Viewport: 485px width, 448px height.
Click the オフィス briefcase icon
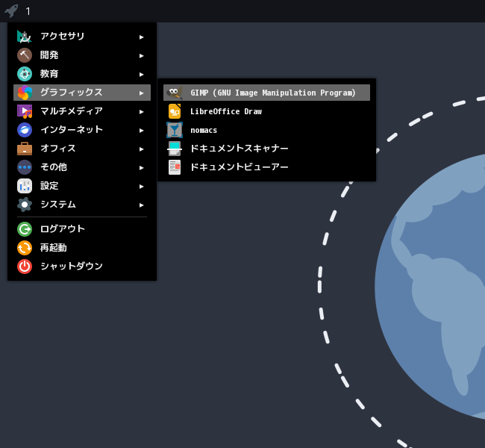tap(25, 149)
